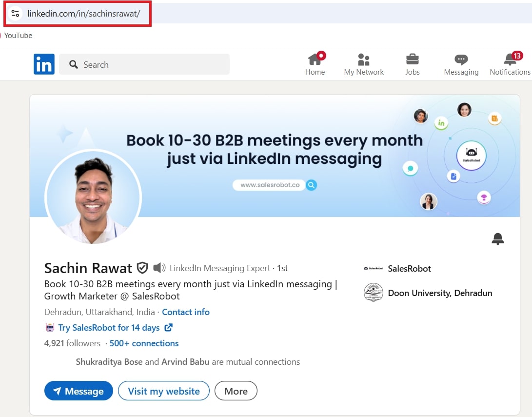Click Try SalesRobot for 14 days
532x417 pixels.
(108, 327)
